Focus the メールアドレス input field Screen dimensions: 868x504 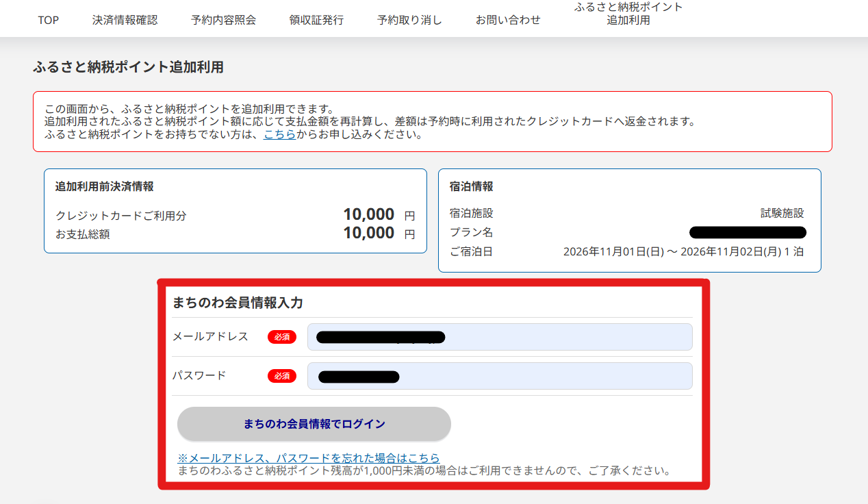pyautogui.click(x=500, y=337)
